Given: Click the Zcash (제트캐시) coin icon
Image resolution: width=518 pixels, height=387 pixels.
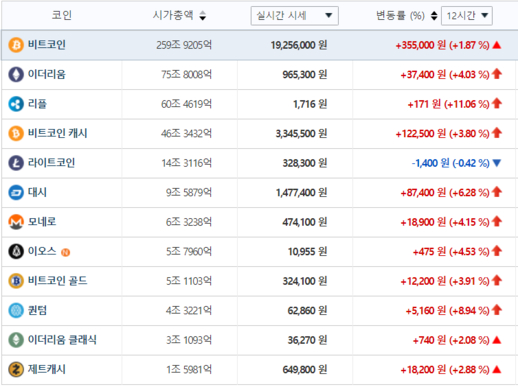Looking at the screenshot, I should point(16,369).
